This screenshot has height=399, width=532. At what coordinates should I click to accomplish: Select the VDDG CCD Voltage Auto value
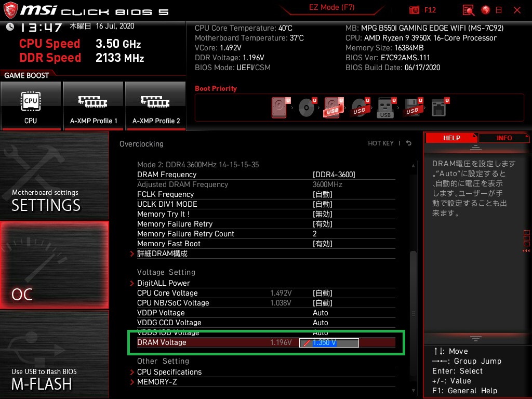point(320,323)
